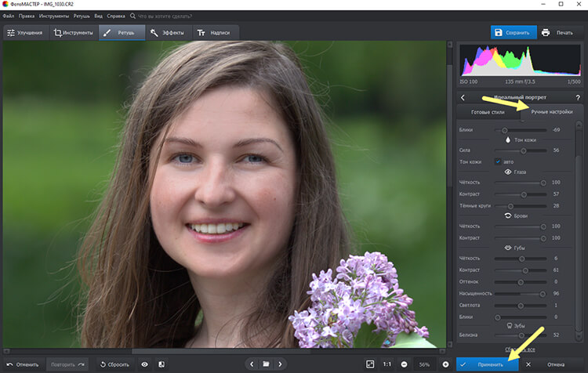Go to next photo with right arrow
This screenshot has width=588, height=373.
pos(281,364)
